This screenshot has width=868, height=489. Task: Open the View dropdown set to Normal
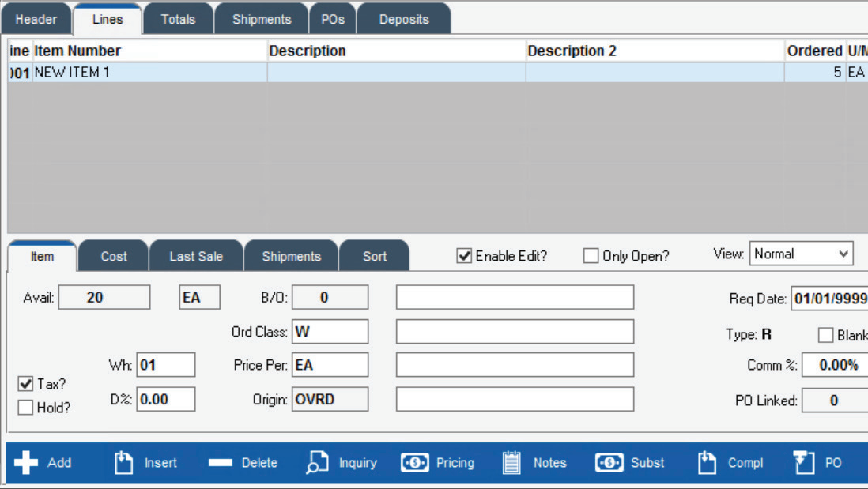pos(800,253)
